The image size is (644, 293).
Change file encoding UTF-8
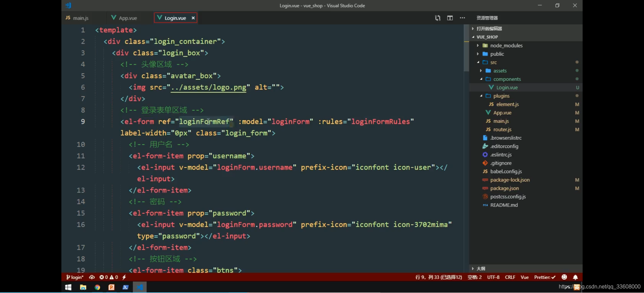tap(493, 277)
